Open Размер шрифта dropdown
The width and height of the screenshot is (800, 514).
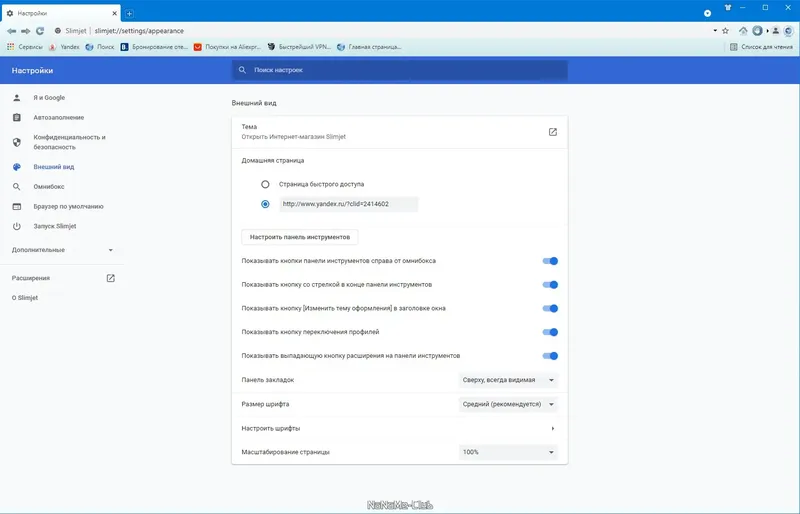tap(508, 404)
